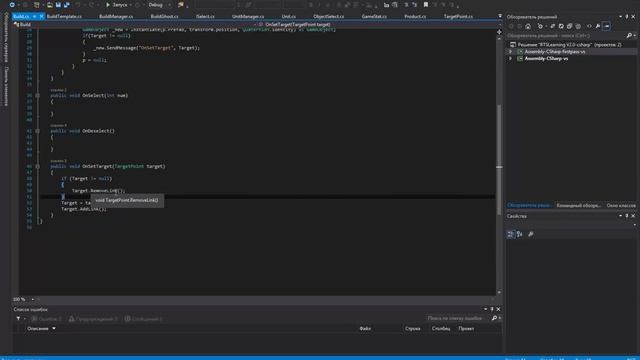Toggle the Categorized view in Свойства panel
Image resolution: width=640 pixels, height=360 pixels.
[511, 234]
